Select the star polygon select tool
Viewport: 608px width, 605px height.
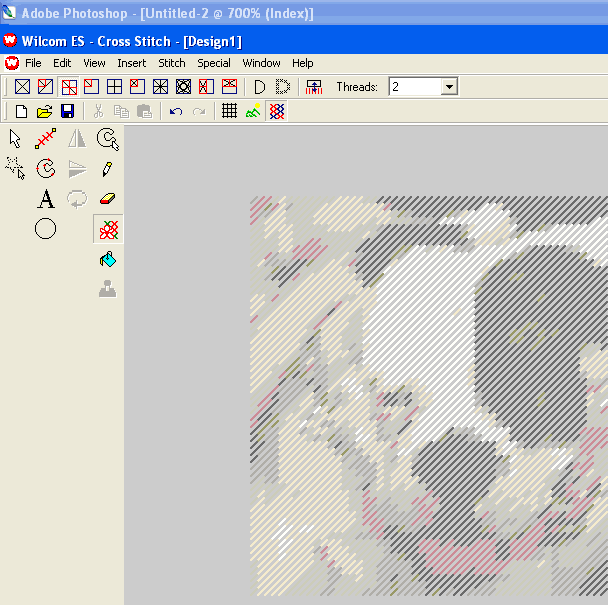pos(16,168)
